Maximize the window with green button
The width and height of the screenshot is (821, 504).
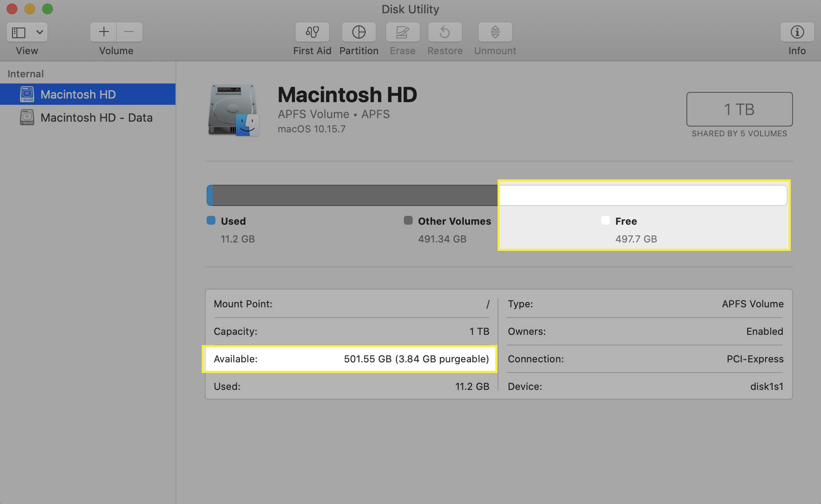[48, 8]
